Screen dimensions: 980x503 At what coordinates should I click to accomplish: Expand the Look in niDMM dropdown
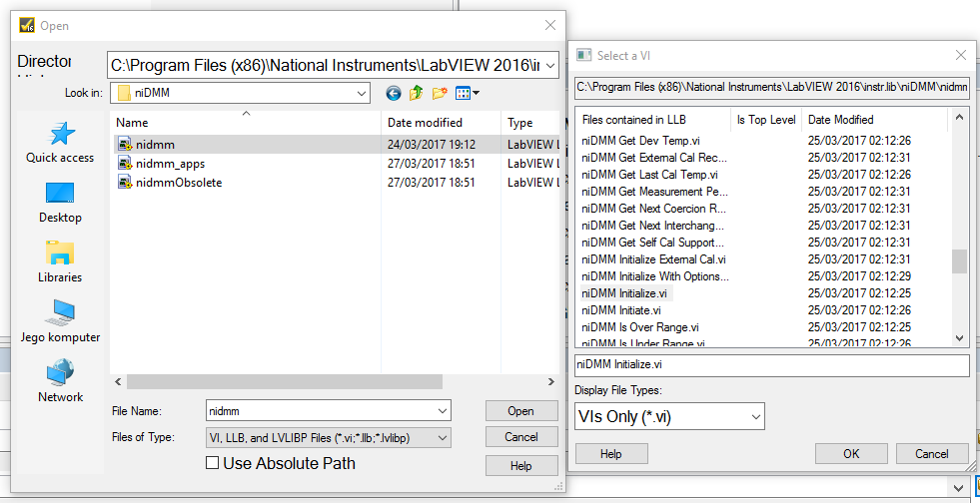362,93
